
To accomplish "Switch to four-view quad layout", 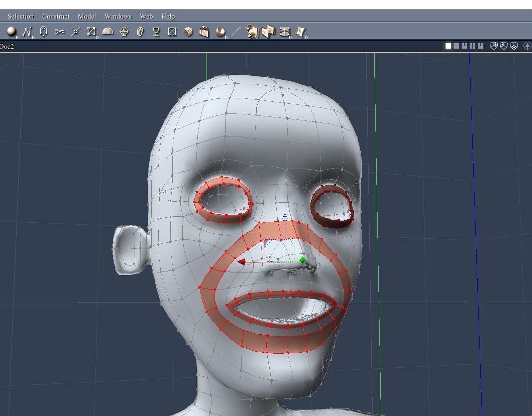I will [472, 46].
